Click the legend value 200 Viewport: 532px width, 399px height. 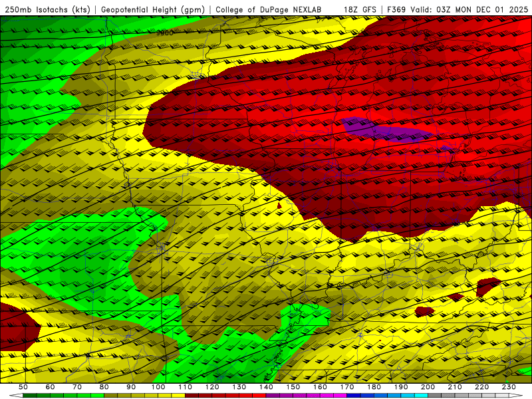pyautogui.click(x=428, y=387)
